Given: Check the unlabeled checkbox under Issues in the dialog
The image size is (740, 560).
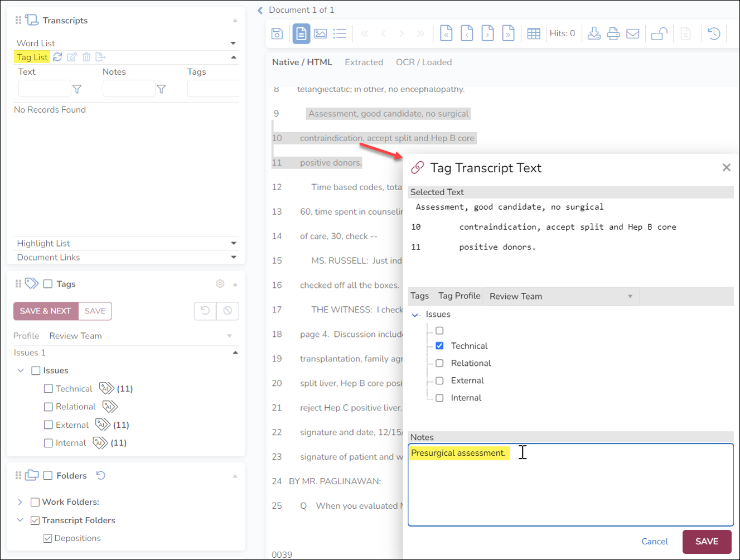Looking at the screenshot, I should coord(439,331).
